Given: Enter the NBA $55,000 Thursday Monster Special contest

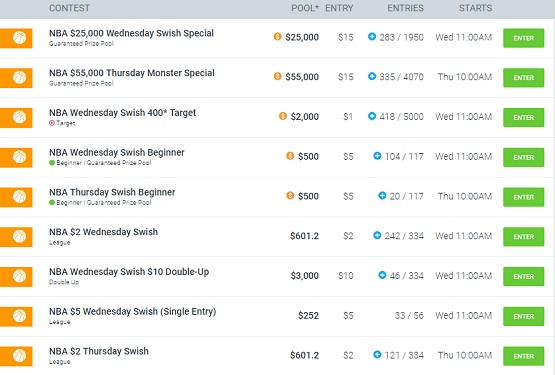Looking at the screenshot, I should pos(523,78).
